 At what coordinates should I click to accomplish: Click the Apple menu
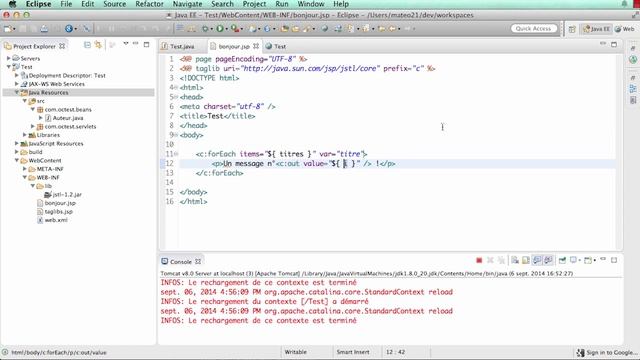coord(12,4)
